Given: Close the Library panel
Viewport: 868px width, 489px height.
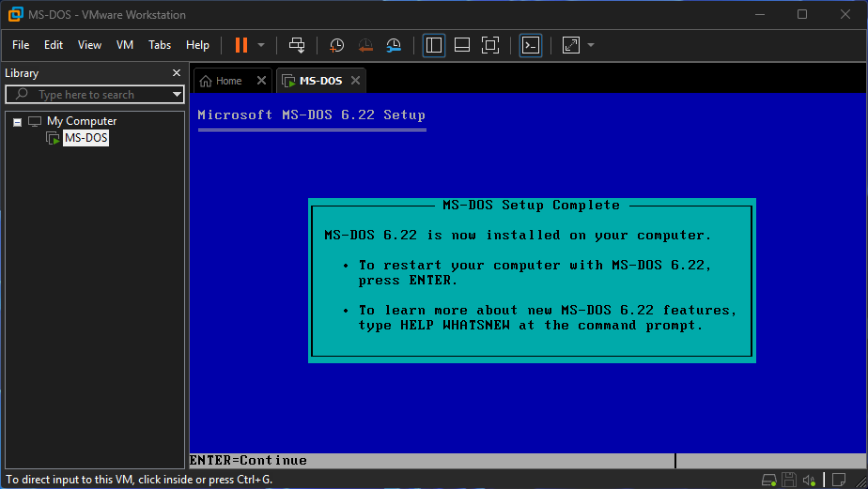Looking at the screenshot, I should click(176, 73).
